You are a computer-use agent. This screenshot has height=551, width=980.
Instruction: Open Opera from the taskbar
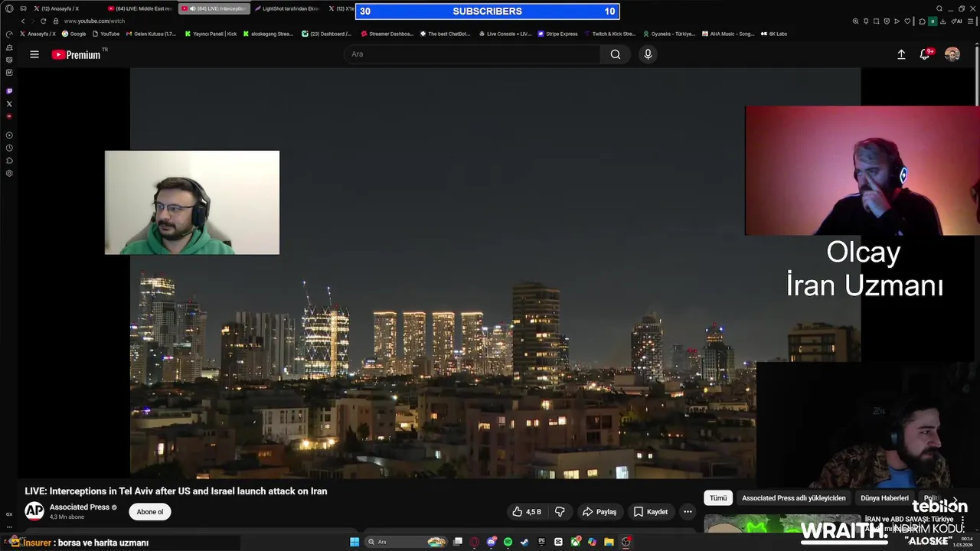475,542
